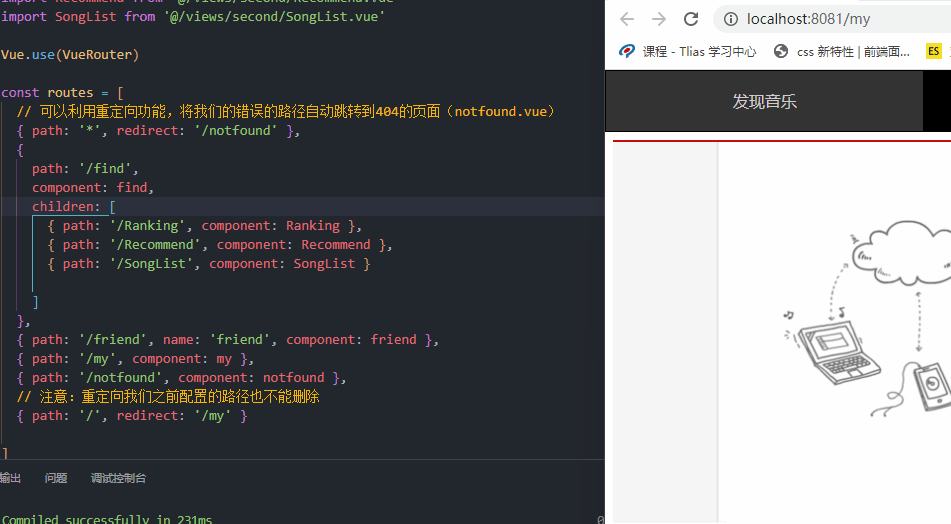951x524 pixels.
Task: Click the 'component: find,' line
Action: (93, 187)
